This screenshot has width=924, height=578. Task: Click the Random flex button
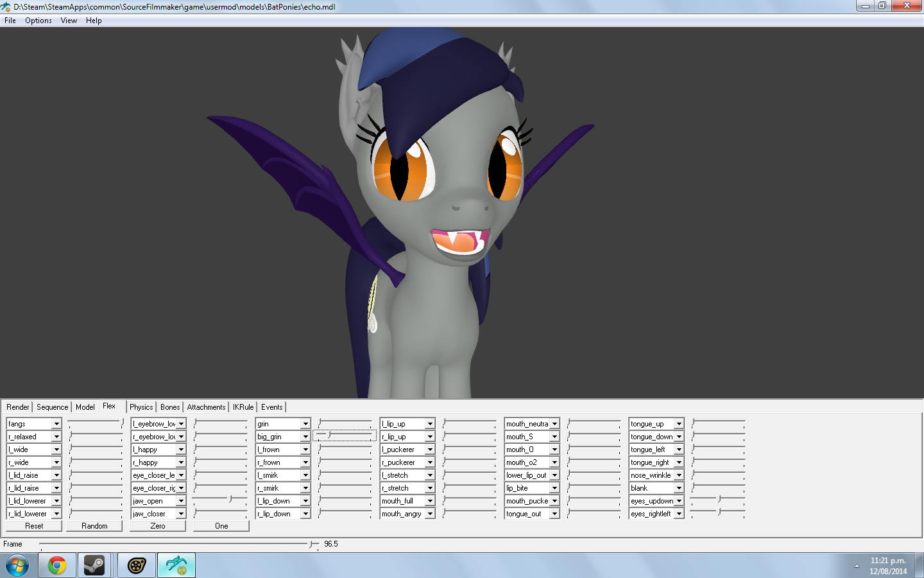[x=94, y=526]
